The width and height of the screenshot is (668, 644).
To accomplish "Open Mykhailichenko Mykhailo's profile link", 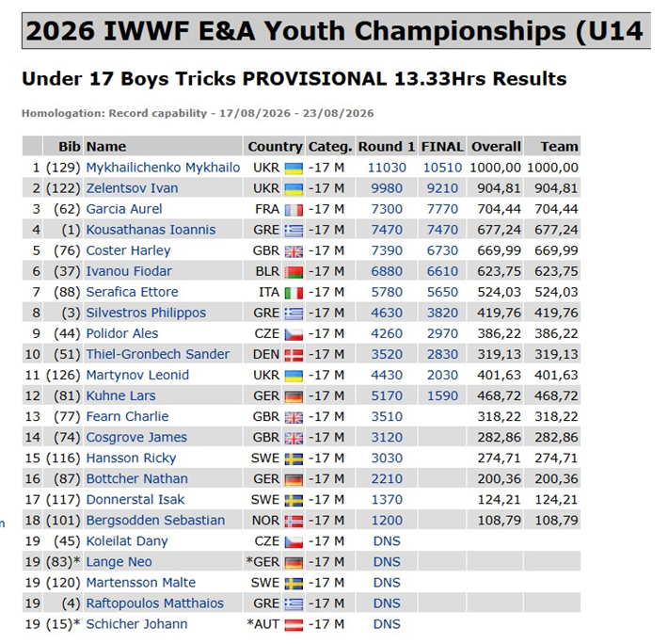I will click(163, 168).
